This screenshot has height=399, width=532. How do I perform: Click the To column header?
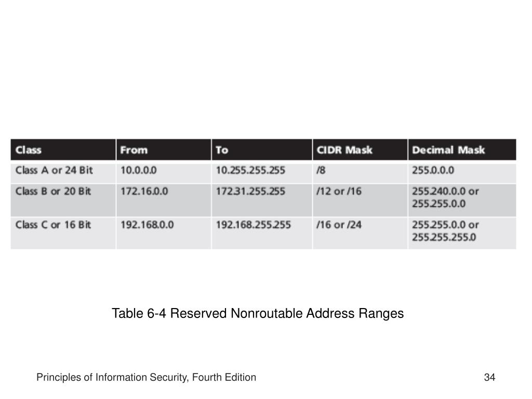click(262, 150)
